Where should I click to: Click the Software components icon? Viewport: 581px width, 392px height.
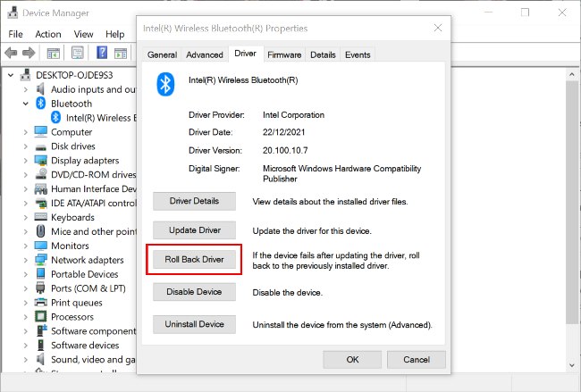pos(41,330)
